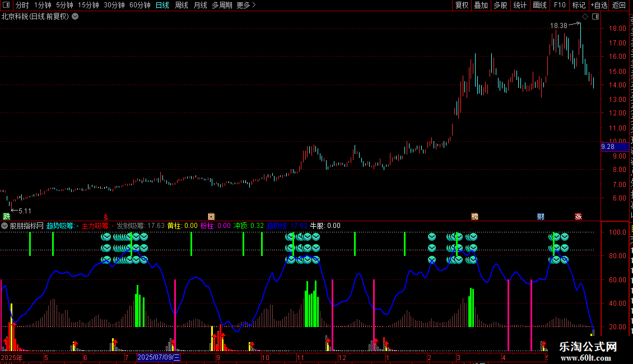Click the red $ event marker
633x364 pixels.
pyautogui.click(x=106, y=217)
